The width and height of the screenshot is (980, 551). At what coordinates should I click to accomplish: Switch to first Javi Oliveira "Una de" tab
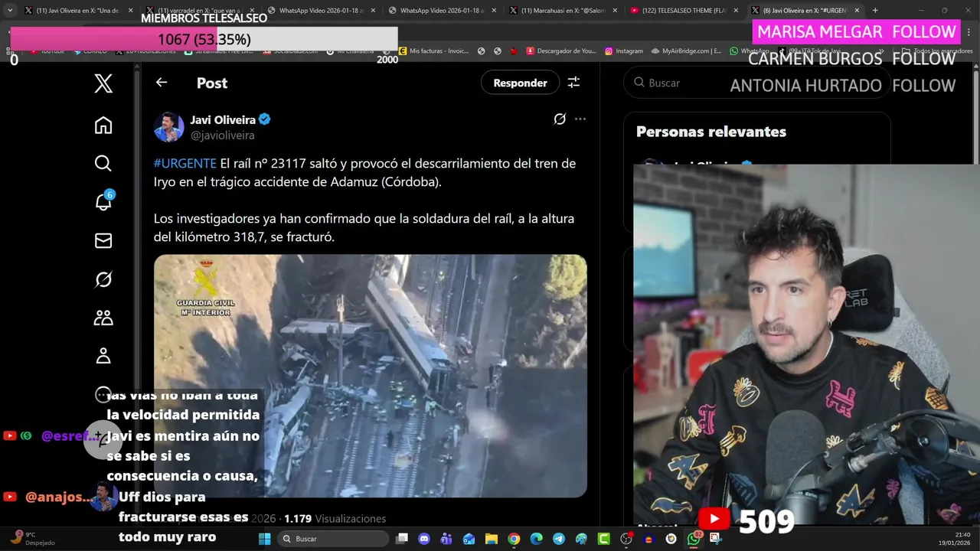[77, 11]
